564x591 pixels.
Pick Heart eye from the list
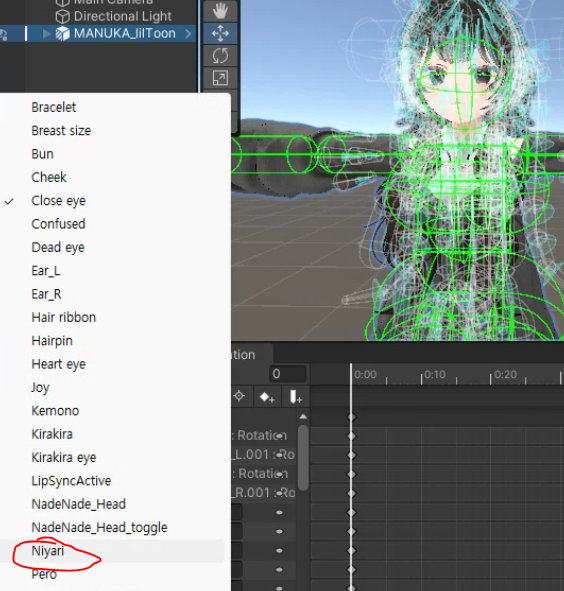click(x=58, y=364)
